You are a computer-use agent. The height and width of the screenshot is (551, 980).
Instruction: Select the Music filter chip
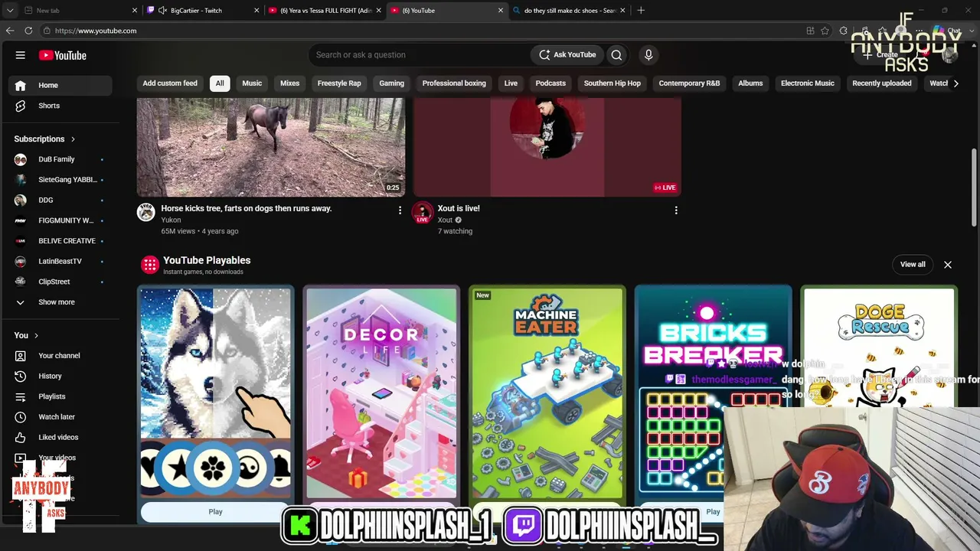pyautogui.click(x=252, y=83)
